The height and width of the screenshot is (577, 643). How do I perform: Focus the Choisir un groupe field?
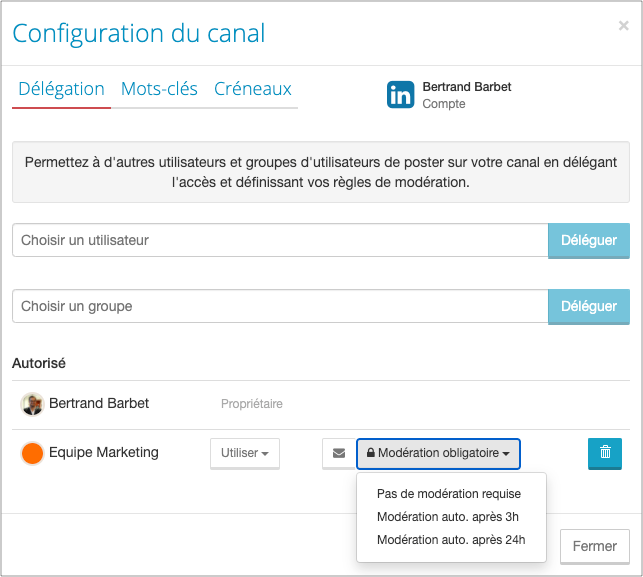click(x=280, y=306)
